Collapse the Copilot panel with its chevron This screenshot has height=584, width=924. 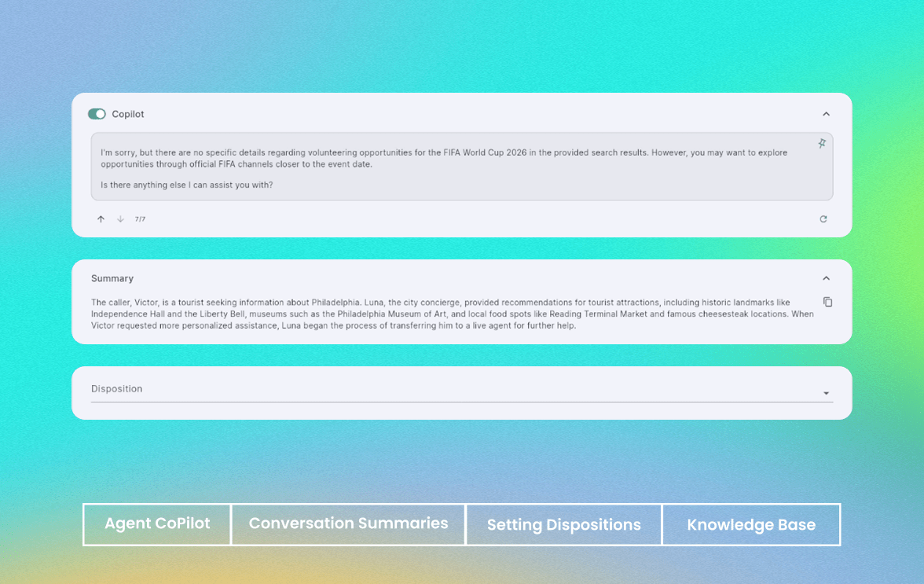click(826, 114)
